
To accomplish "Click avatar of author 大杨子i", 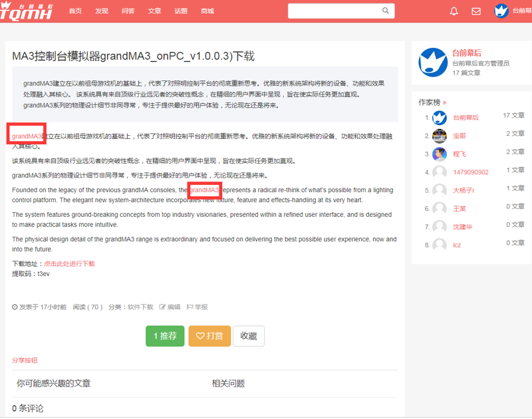I will tap(440, 190).
